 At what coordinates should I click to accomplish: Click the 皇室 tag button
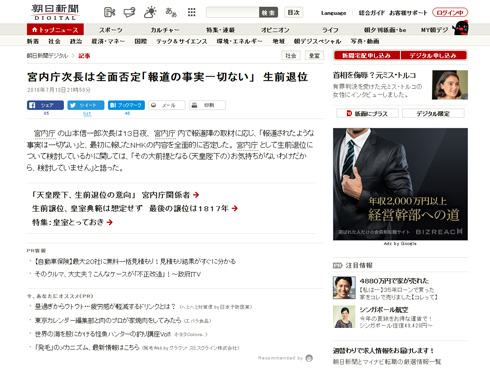(315, 56)
